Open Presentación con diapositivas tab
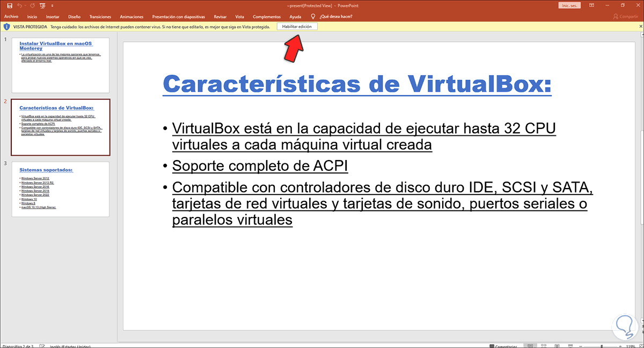Viewport: 644px width, 348px height. pos(179,17)
